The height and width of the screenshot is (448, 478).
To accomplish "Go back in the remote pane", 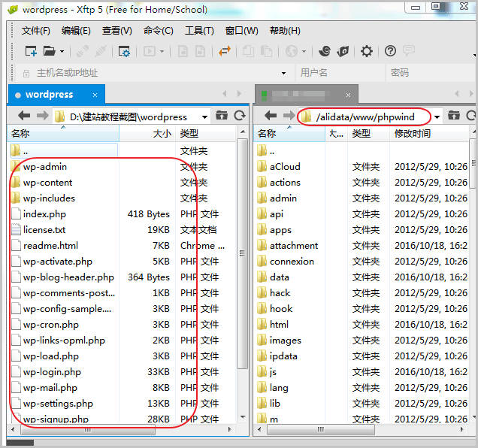I will (269, 117).
